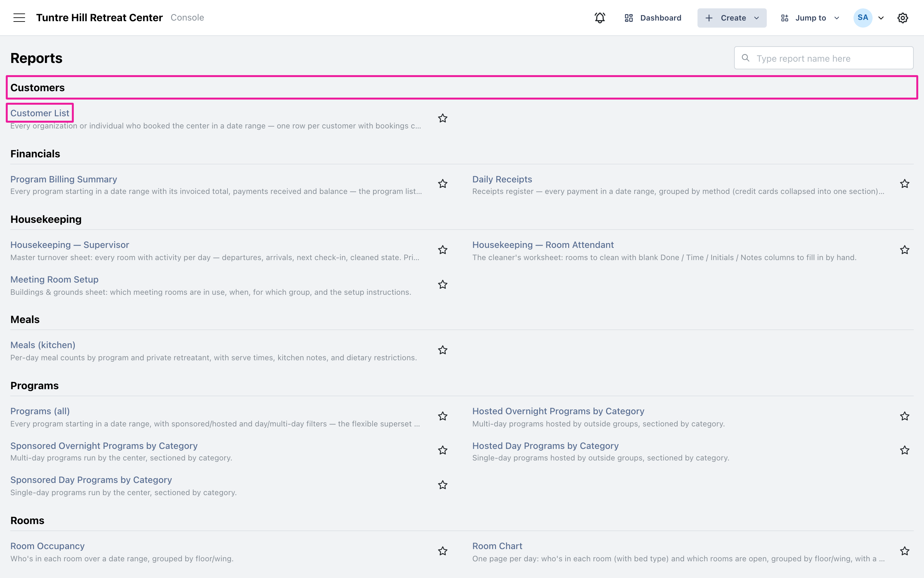This screenshot has height=578, width=924.
Task: Open Sponsored Overnight Programs by Category
Action: [x=104, y=446]
